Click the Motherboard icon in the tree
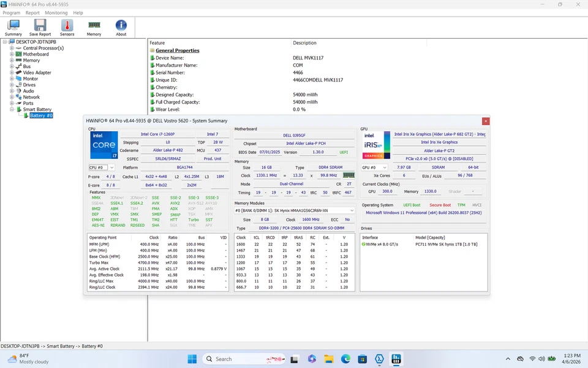Viewport: 588px width, 368px height. tap(18, 54)
